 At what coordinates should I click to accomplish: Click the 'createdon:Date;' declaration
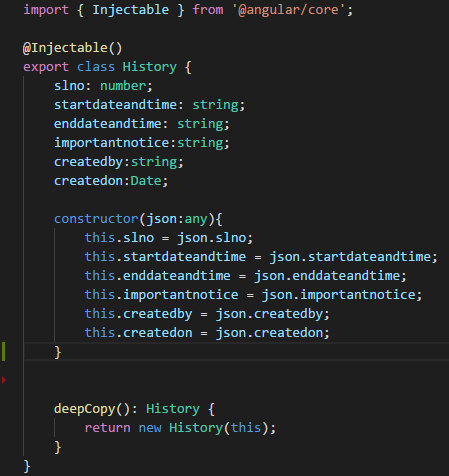point(111,181)
